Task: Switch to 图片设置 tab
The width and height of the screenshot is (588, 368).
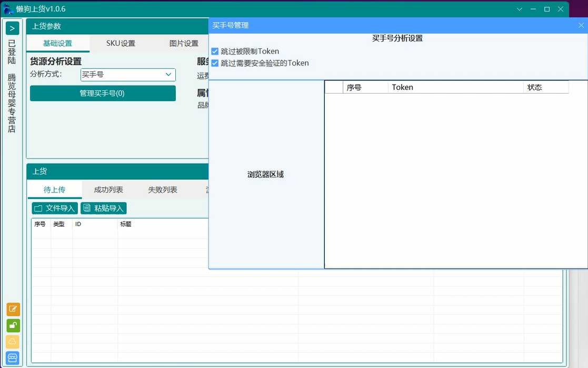Action: pyautogui.click(x=184, y=44)
